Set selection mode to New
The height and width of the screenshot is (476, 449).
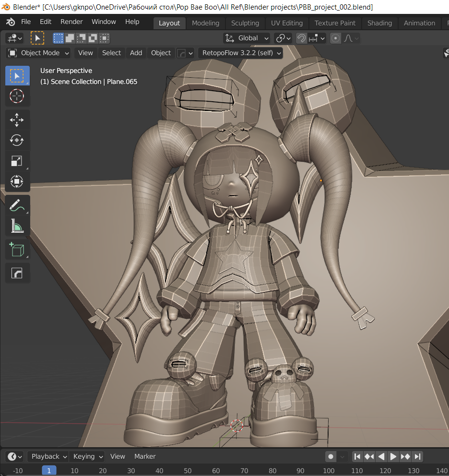(x=58, y=38)
